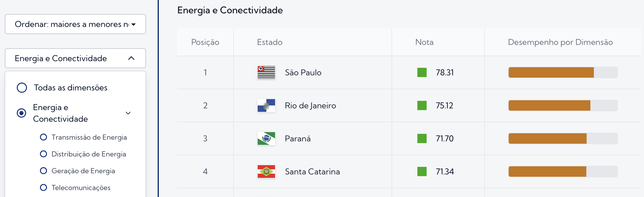Click the Santa Catarina state name
Screen dimensions: 644x197
(312, 172)
